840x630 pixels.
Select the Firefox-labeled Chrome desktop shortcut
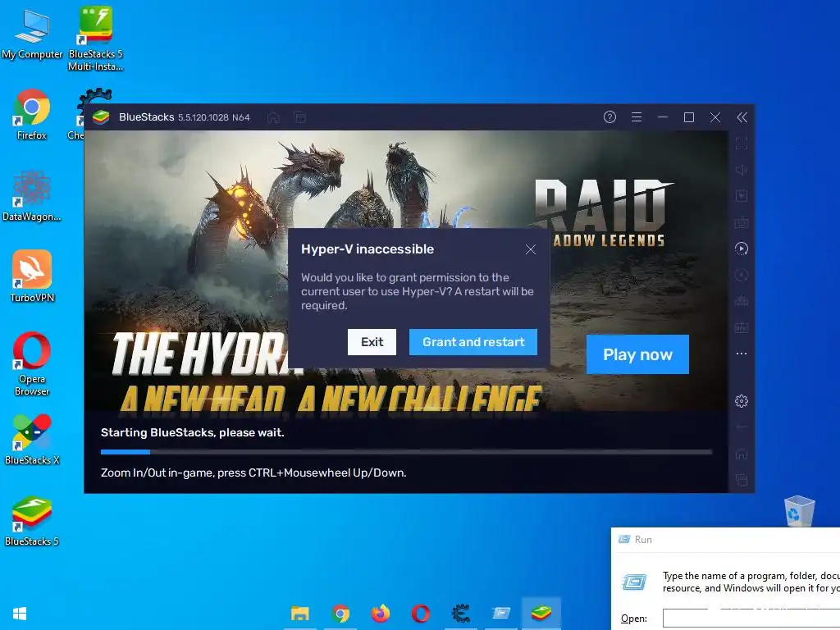click(32, 114)
